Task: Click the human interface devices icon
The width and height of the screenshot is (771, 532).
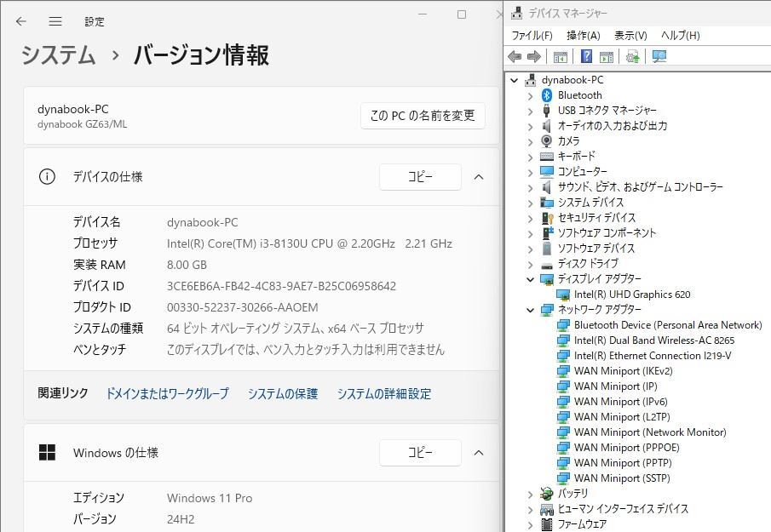Action: (547, 509)
